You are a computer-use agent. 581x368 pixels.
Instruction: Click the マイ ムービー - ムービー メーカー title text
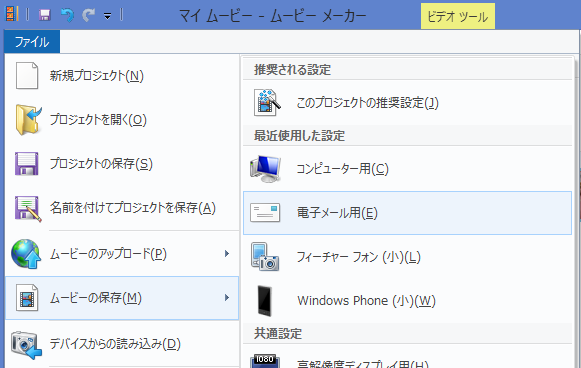(x=273, y=16)
